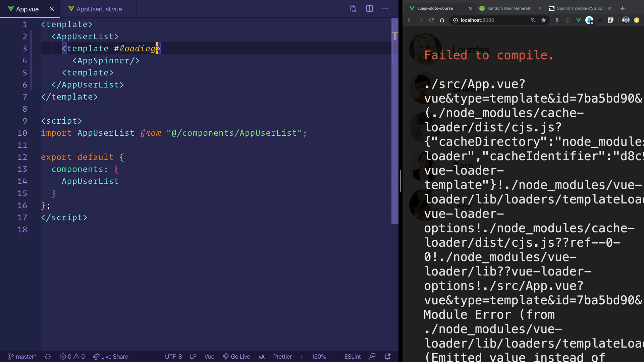Go to the browser home page
The width and height of the screenshot is (644, 362).
(442, 20)
